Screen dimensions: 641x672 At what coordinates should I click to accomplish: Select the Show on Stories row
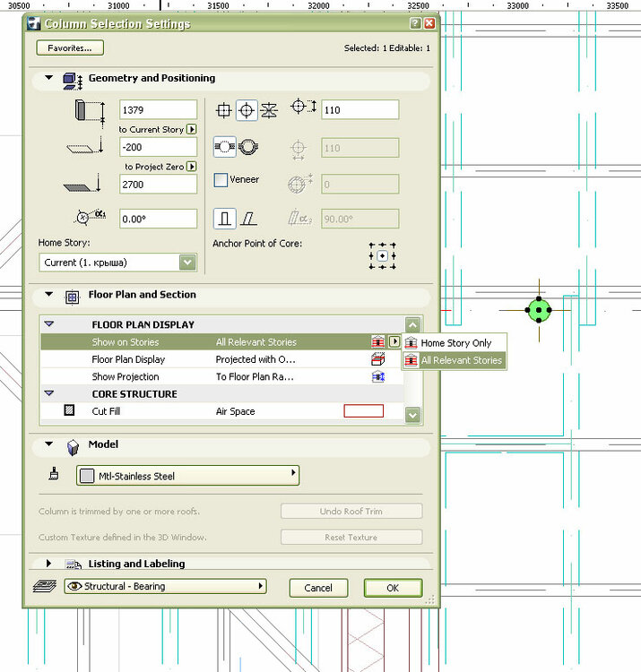[221, 342]
